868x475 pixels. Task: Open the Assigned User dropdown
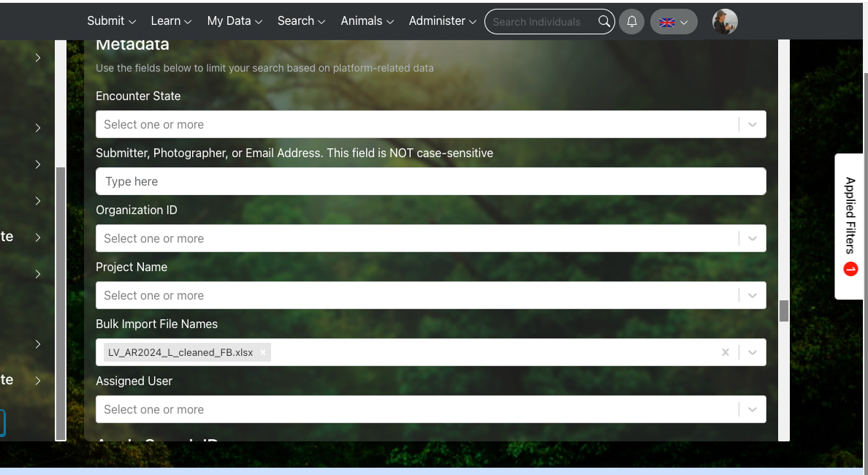click(752, 409)
